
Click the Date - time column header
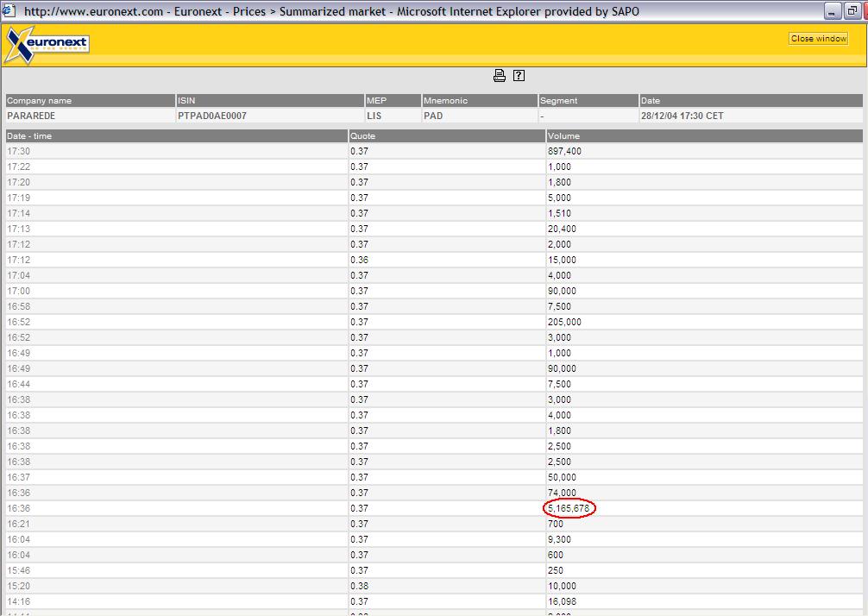tap(29, 136)
